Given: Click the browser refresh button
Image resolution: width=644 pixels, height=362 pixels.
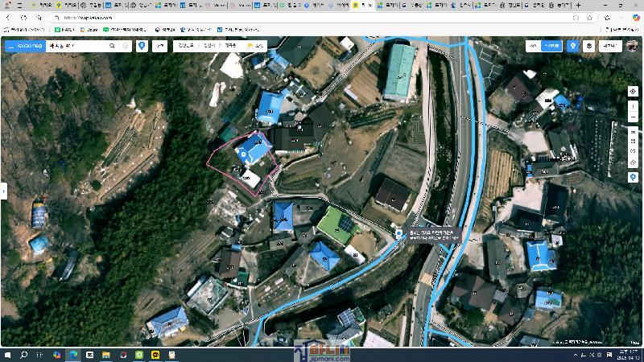Looking at the screenshot, I should click(x=37, y=17).
